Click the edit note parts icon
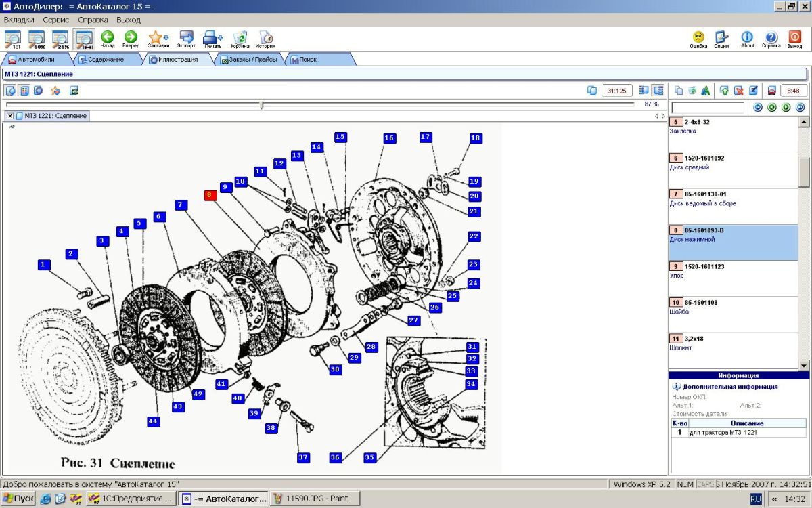 [x=752, y=90]
